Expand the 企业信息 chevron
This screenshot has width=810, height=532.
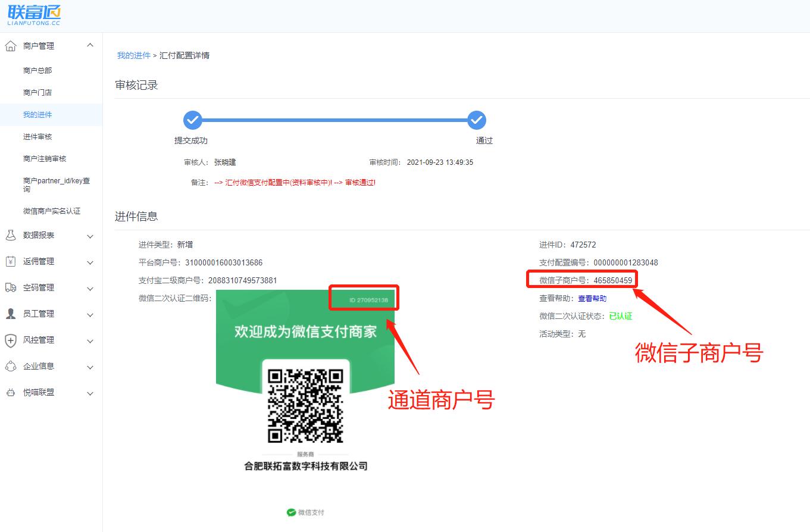[90, 367]
